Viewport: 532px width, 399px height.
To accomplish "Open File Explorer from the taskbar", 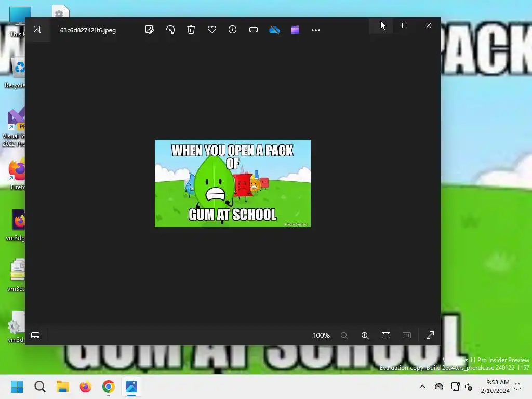I will 63,387.
